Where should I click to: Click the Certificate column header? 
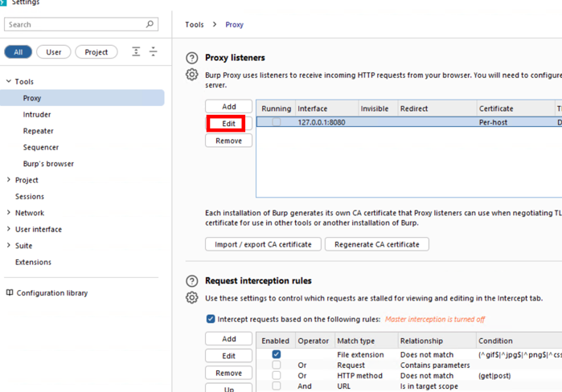(x=515, y=108)
